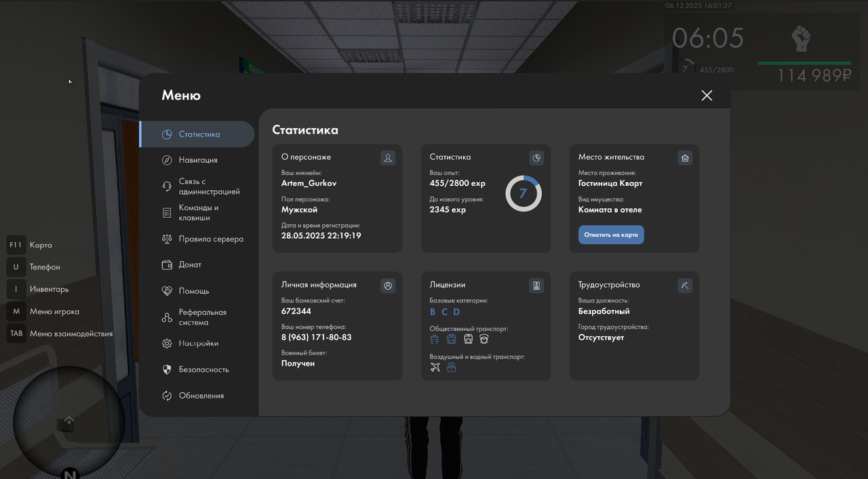Click the HUD game clock 06:05
The image size is (868, 479).
[708, 38]
